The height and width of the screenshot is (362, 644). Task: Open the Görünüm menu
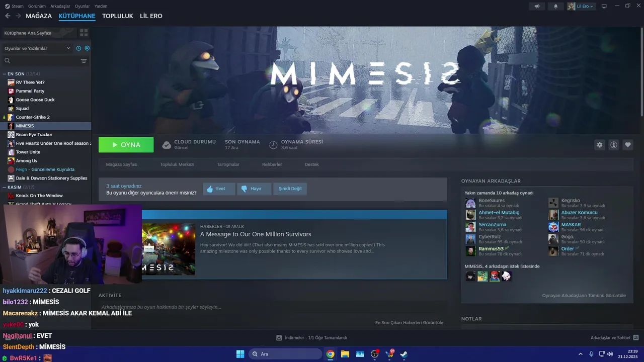[x=37, y=6]
